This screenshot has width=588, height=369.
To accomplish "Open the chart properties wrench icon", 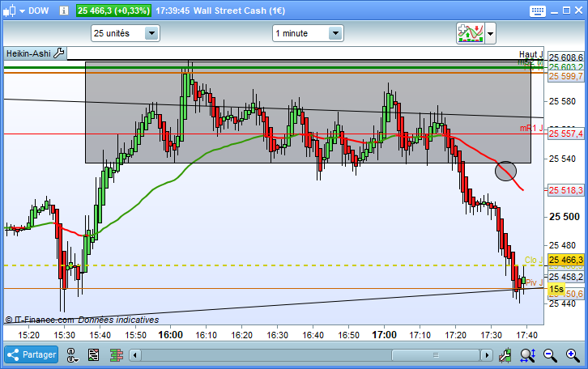I will (505, 354).
